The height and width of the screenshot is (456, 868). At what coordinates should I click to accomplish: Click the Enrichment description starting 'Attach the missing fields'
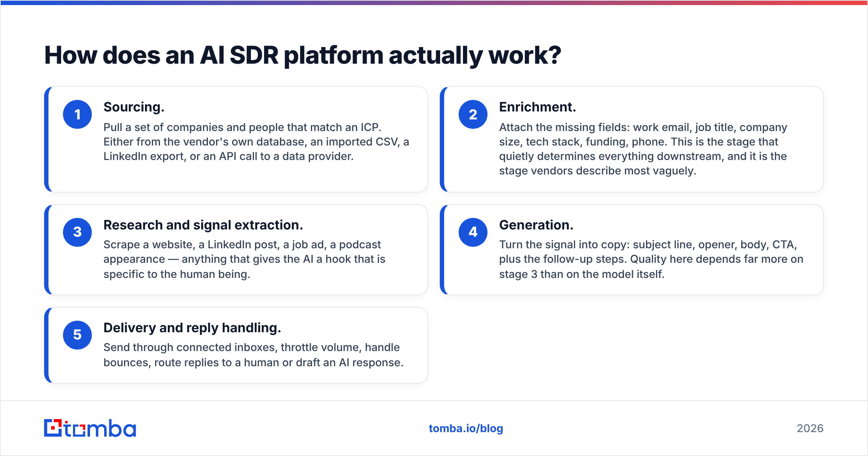(x=643, y=149)
